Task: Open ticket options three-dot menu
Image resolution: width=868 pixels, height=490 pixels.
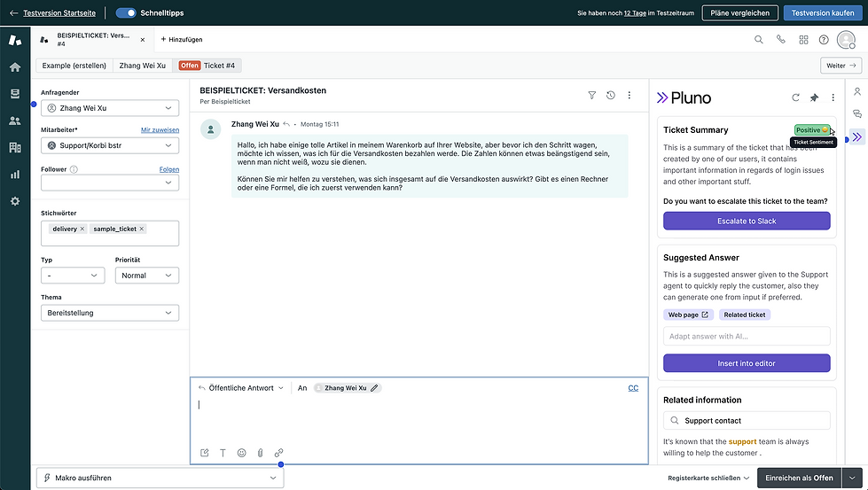Action: pyautogui.click(x=629, y=95)
